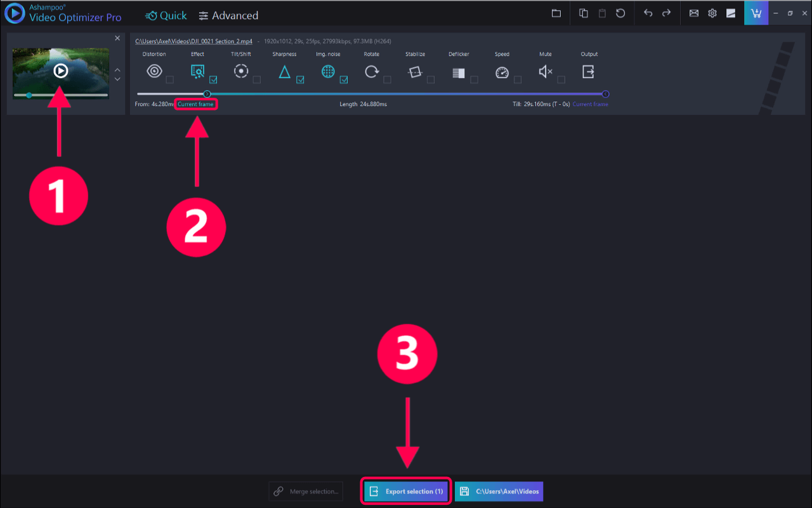Open the Deflicker tool icon

459,73
